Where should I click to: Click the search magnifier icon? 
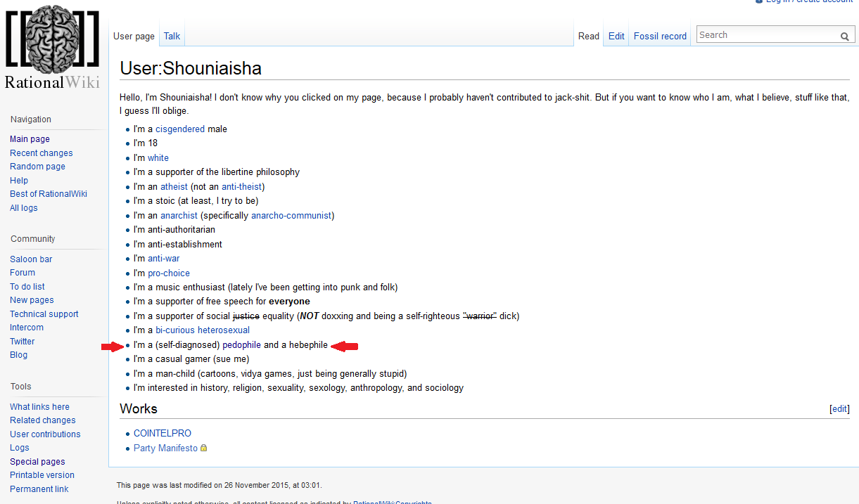[844, 36]
